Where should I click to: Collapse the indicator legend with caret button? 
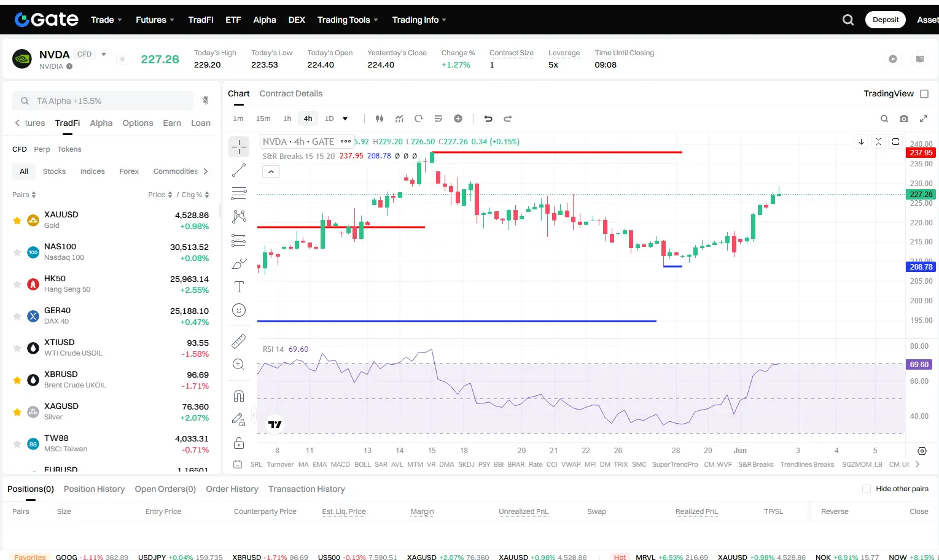(x=271, y=172)
